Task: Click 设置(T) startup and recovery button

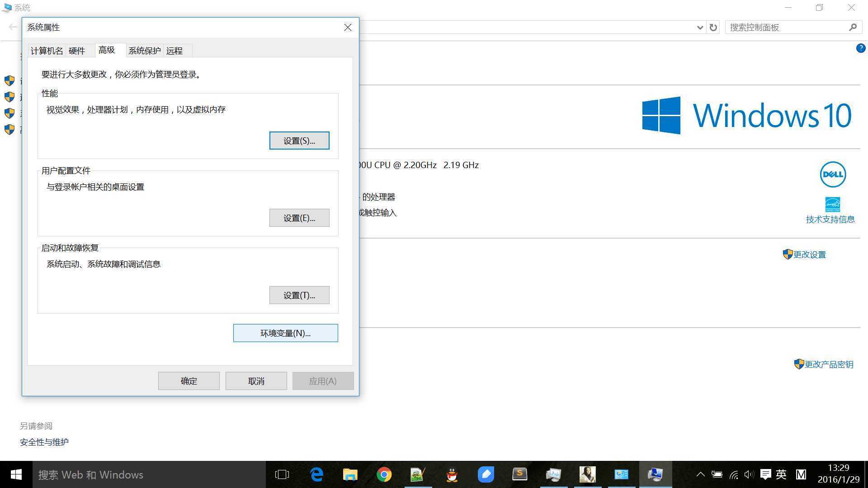Action: [299, 295]
